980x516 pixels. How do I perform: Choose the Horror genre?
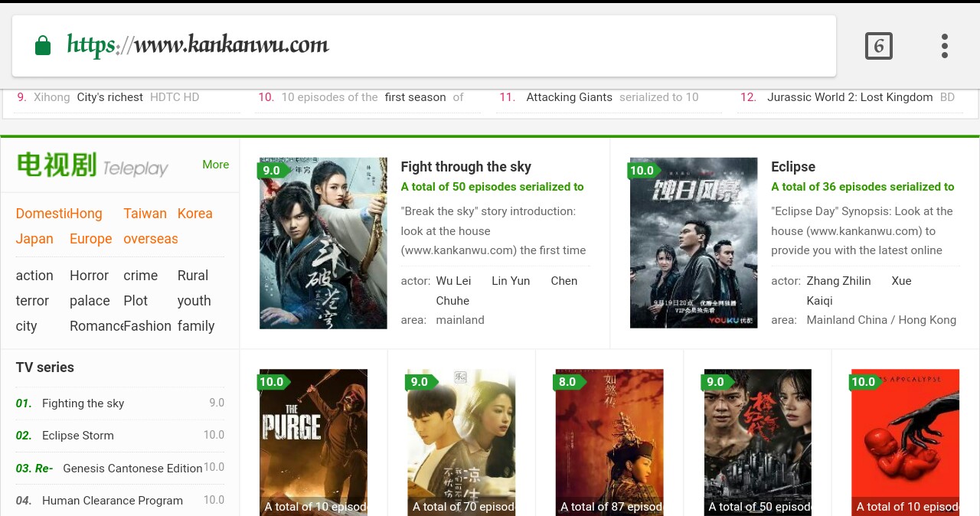click(x=89, y=276)
